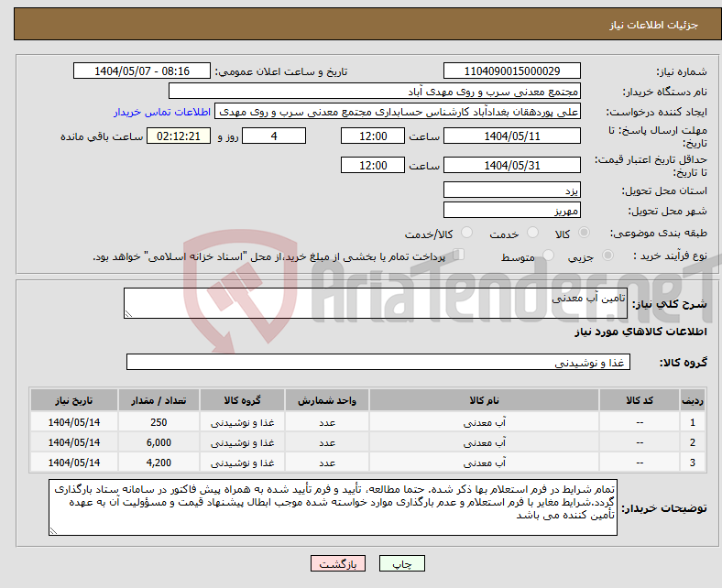The width and height of the screenshot is (722, 588).
Task: Click the اطلاعات کالاهای مورد نیاز section heading
Action: coord(640,332)
